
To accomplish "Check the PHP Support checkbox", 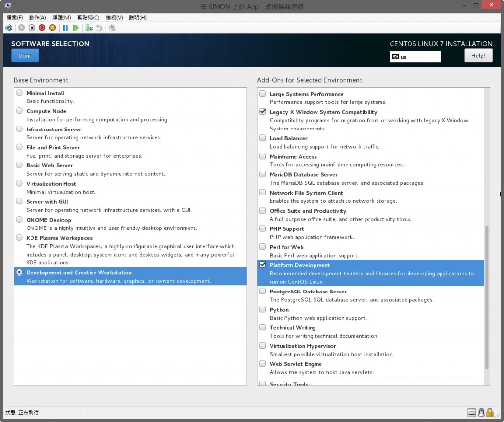I will (x=263, y=228).
